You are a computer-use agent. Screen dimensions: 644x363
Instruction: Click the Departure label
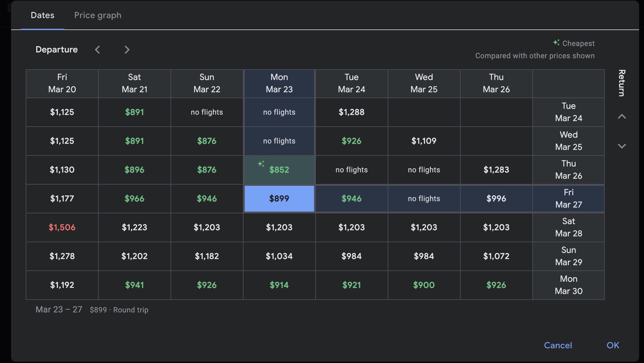57,49
